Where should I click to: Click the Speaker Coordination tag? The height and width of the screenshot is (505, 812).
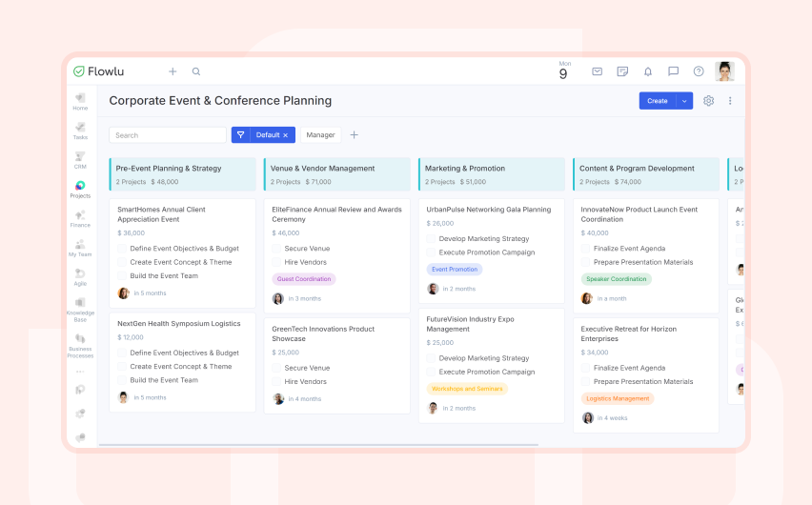[617, 279]
